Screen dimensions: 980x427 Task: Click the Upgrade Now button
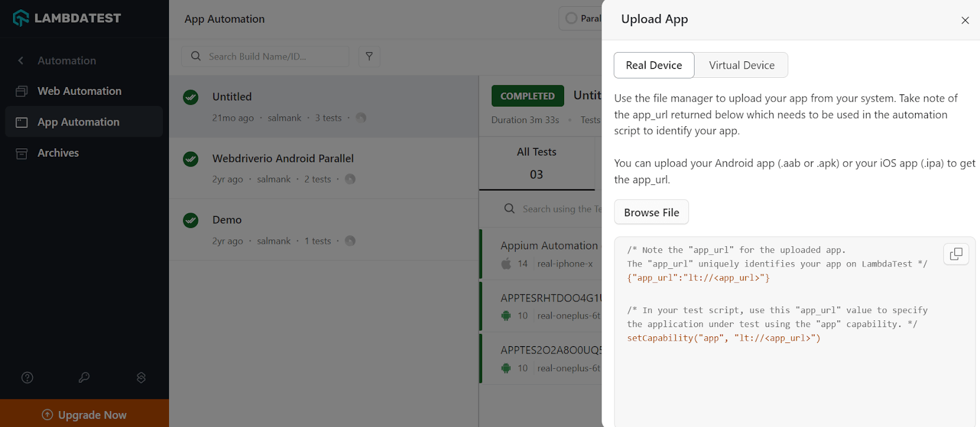[85, 415]
